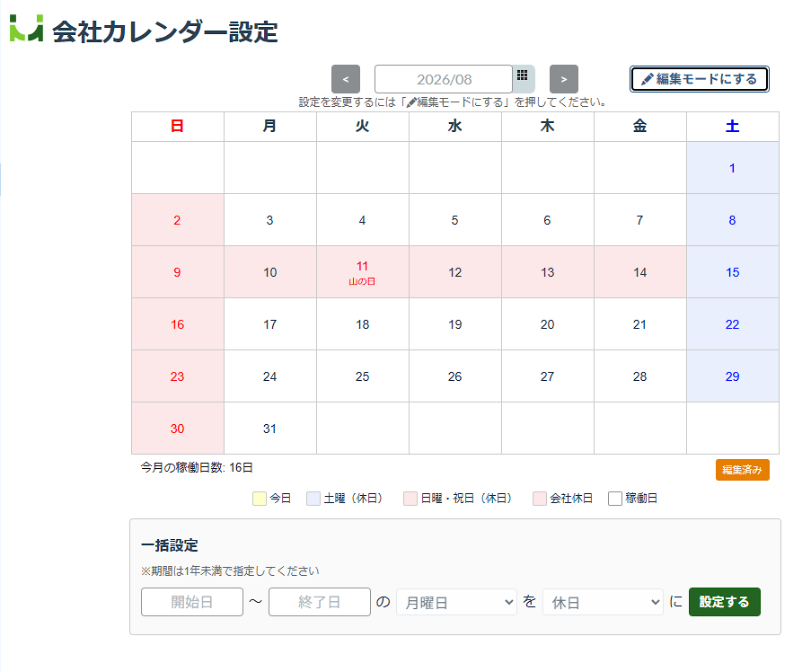Click the 今月の稼働日数: 16日 text
Viewport: 811px width, 672px height.
(197, 468)
